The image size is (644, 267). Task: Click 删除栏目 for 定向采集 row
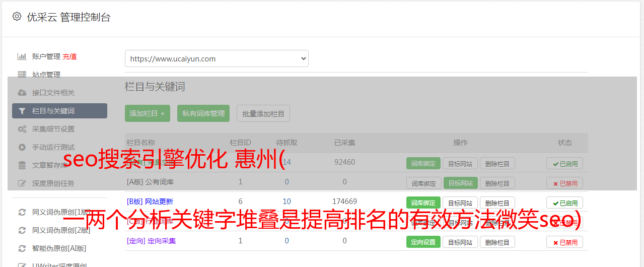point(497,242)
